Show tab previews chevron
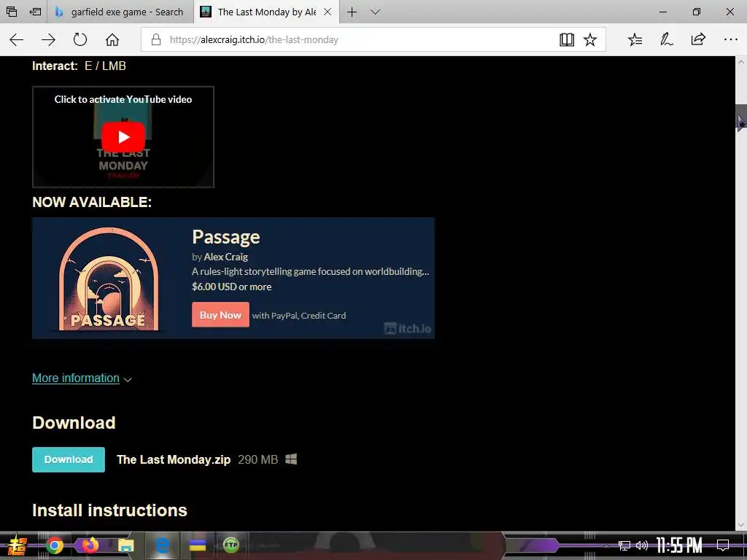This screenshot has height=560, width=747. tap(376, 12)
